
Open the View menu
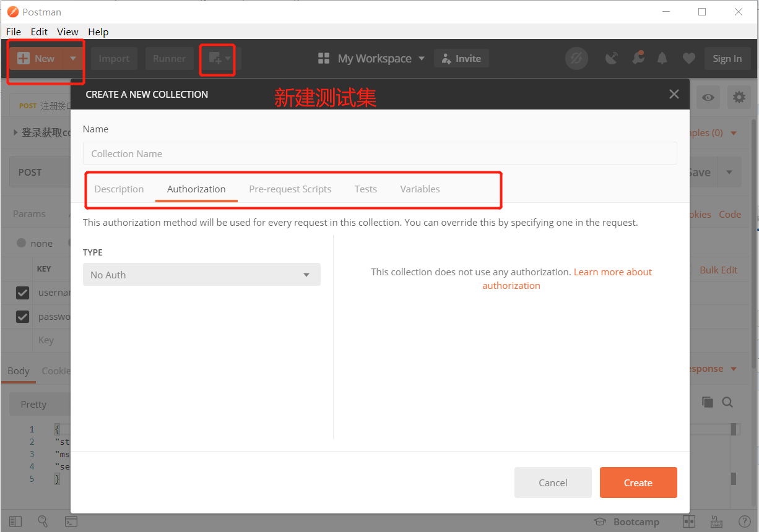tap(67, 32)
